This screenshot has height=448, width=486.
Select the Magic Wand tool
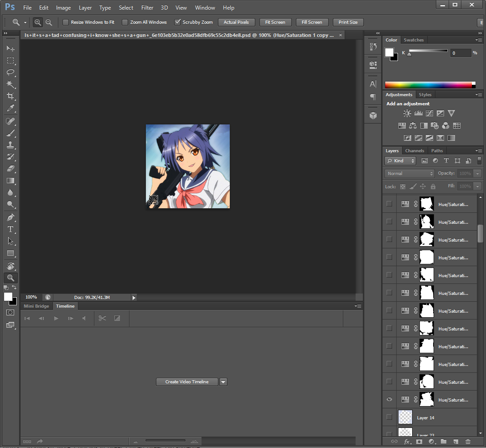coord(10,84)
